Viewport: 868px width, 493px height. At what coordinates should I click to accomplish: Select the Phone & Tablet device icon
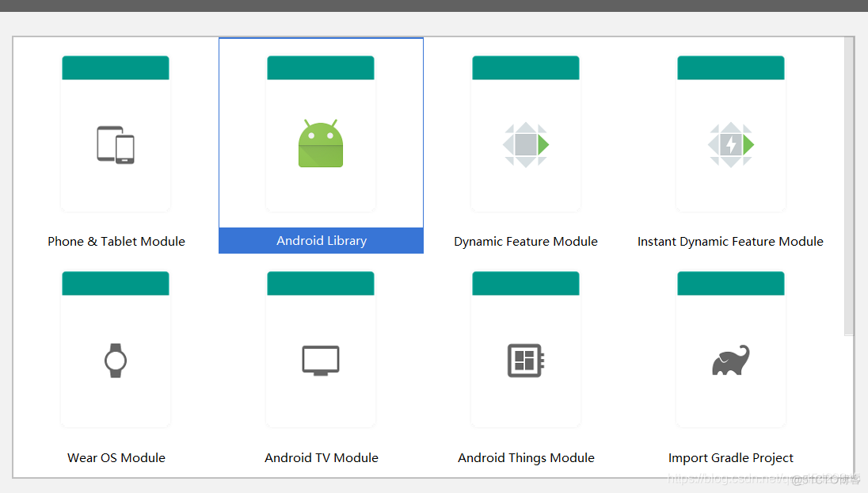116,144
